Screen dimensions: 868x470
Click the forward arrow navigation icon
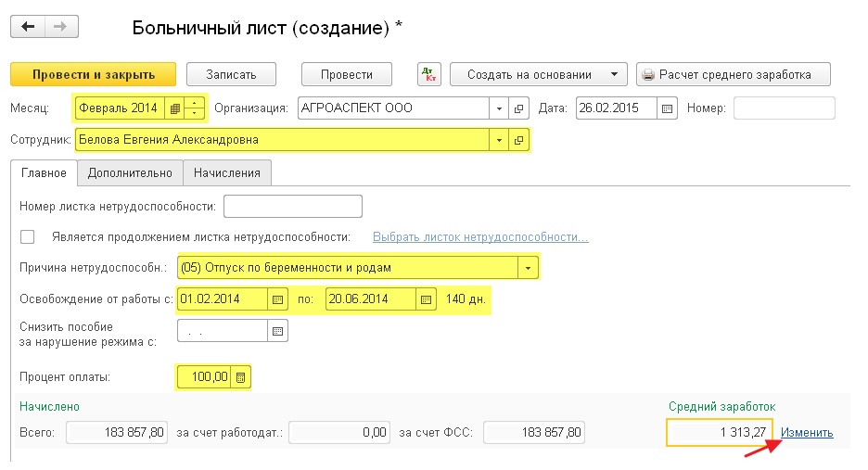[61, 27]
